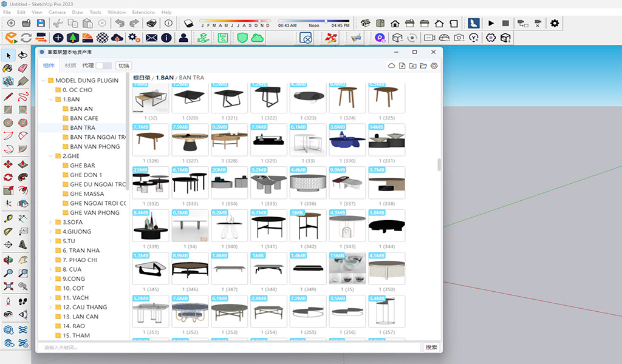This screenshot has height=364, width=622.
Task: Click the 切换 switch button
Action: pyautogui.click(x=124, y=66)
